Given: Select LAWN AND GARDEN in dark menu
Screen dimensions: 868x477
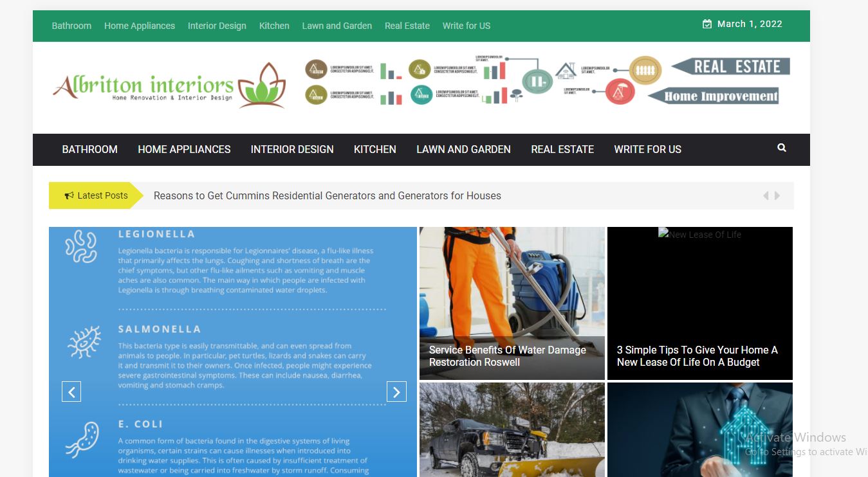Looking at the screenshot, I should pyautogui.click(x=463, y=149).
